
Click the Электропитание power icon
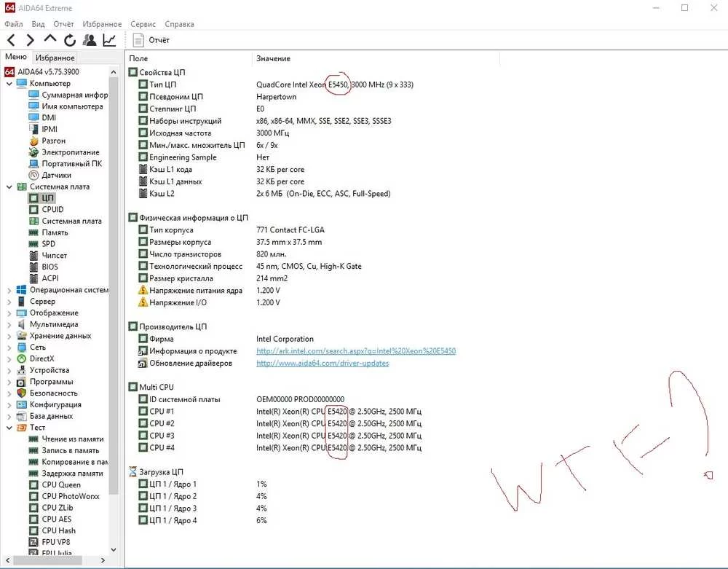33,152
